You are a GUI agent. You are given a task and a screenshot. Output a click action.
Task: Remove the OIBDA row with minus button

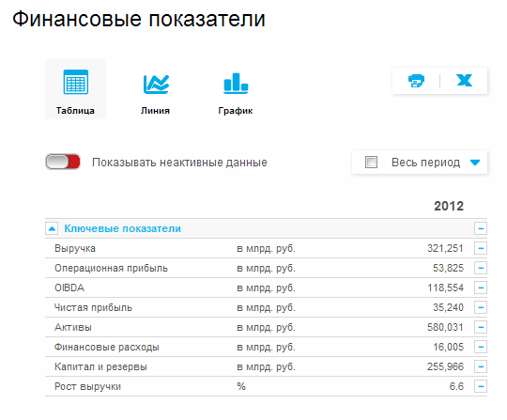(x=481, y=288)
